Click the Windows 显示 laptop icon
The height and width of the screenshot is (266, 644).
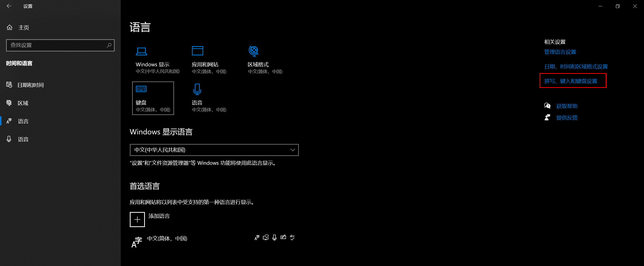(141, 51)
